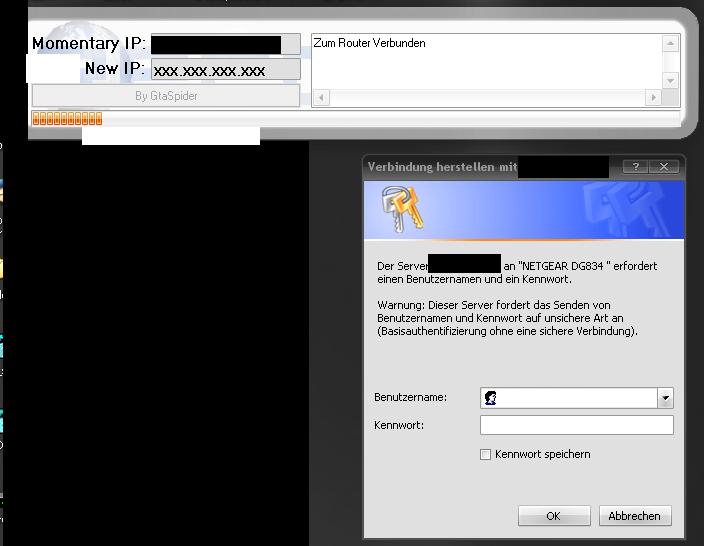The height and width of the screenshot is (546, 704).
Task: Click the orange progress bar
Action: [x=67, y=119]
